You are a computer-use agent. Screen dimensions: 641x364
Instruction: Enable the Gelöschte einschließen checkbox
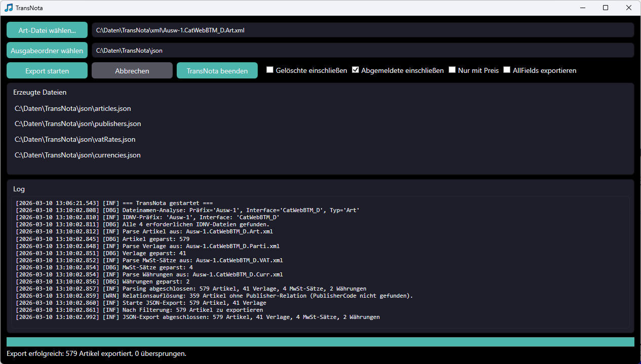(270, 70)
